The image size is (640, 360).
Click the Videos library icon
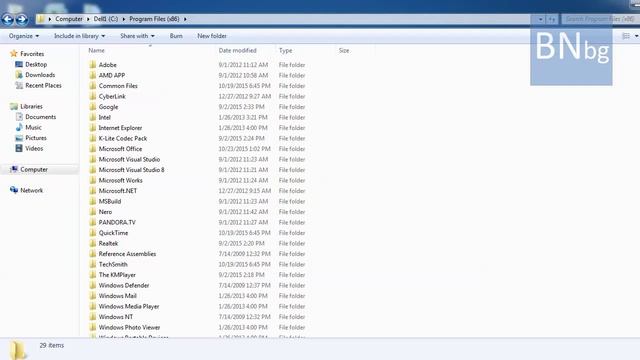[19, 148]
